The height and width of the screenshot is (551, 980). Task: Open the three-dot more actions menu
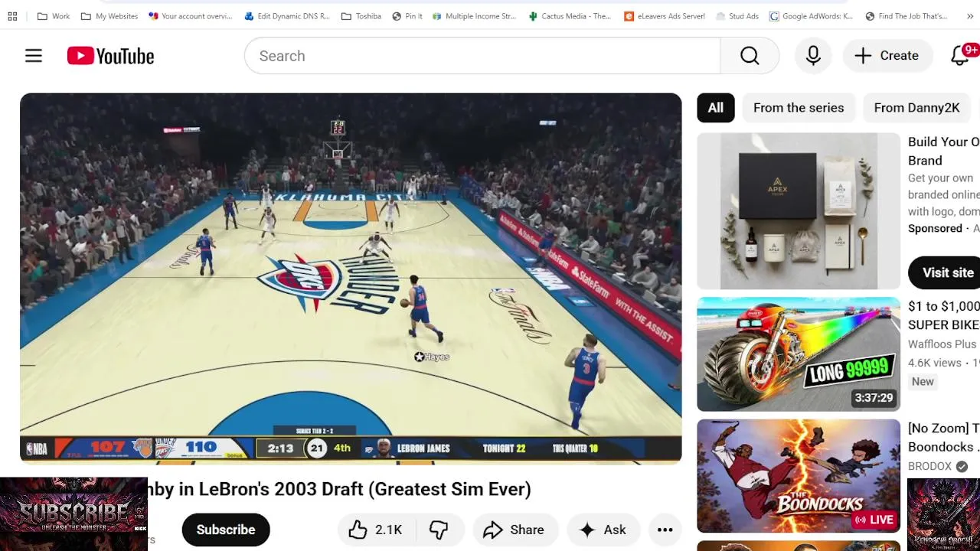[665, 530]
